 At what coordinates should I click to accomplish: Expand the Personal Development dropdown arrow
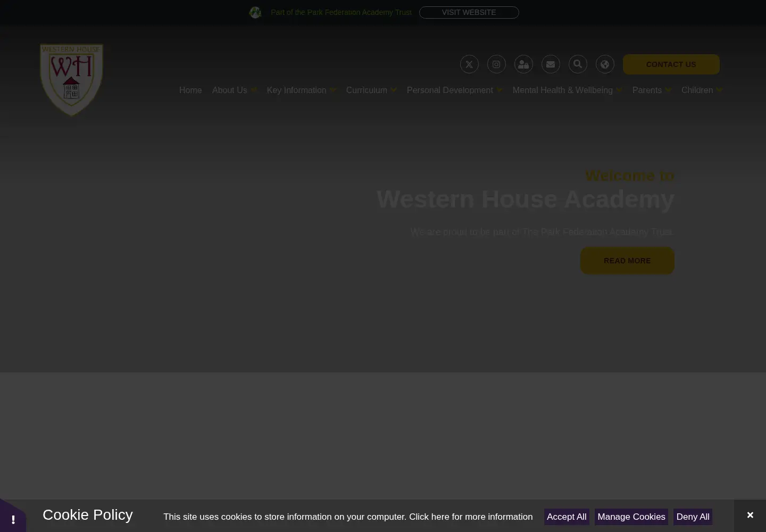click(x=499, y=90)
